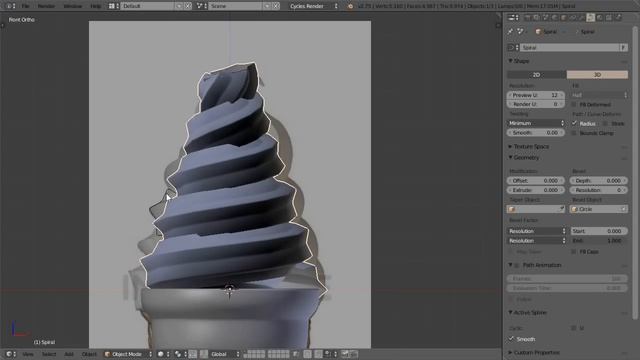Toggle the Map Taper checkbox
This screenshot has width=640, height=360.
(511, 252)
